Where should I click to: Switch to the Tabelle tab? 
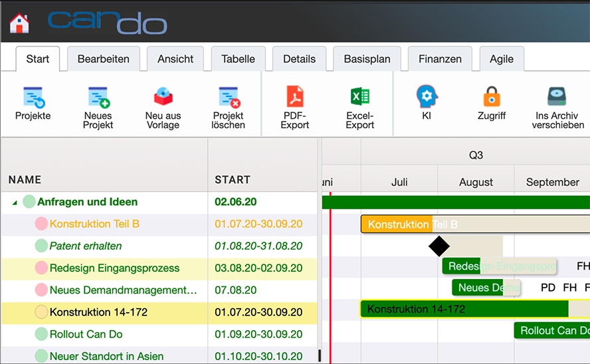pos(238,58)
